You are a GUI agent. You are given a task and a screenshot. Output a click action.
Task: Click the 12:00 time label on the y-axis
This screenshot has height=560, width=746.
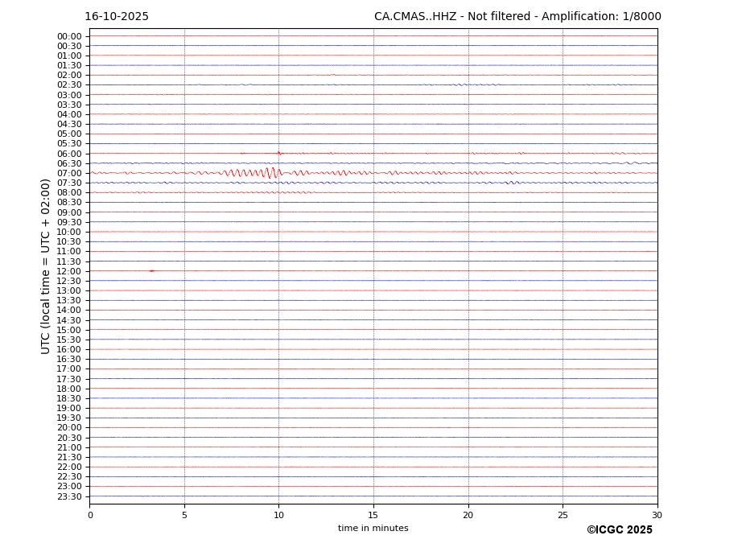[x=69, y=271]
